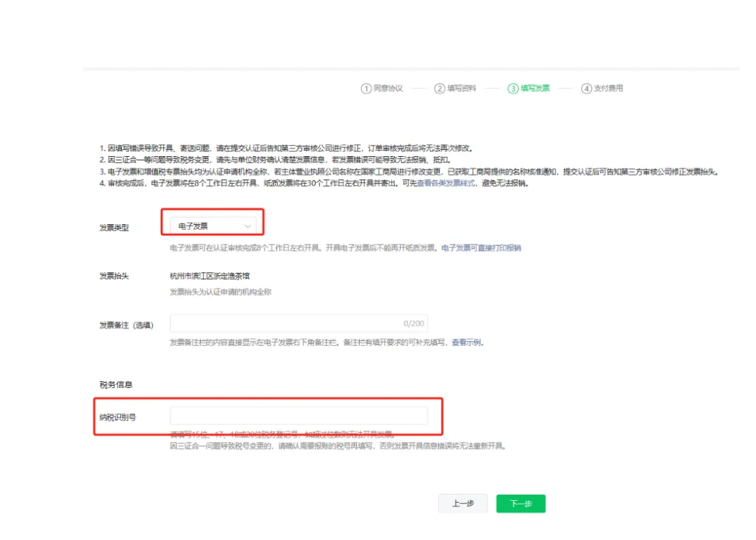Open the 查看示例 link
Image resolution: width=756 pixels, height=540 pixels.
coord(467,342)
